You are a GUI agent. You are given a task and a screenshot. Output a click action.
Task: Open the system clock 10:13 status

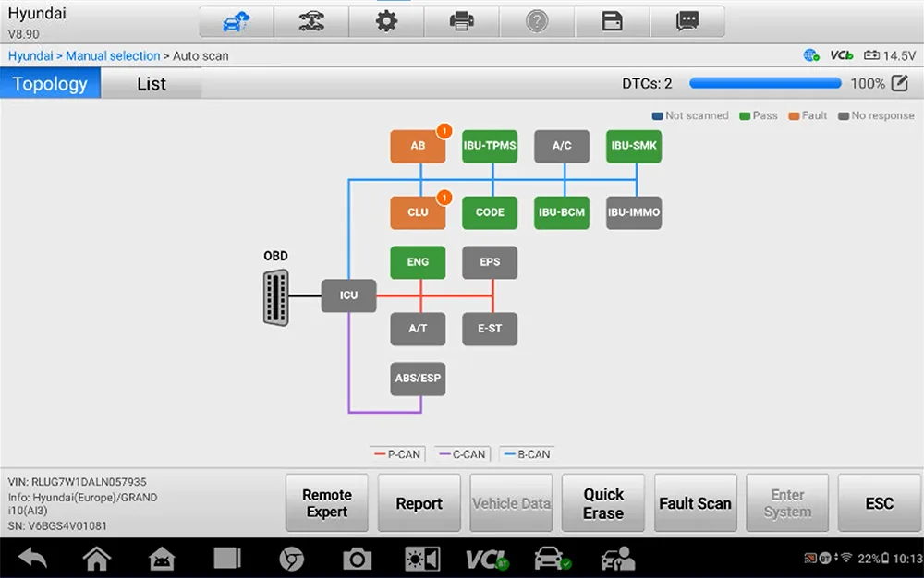pyautogui.click(x=907, y=559)
